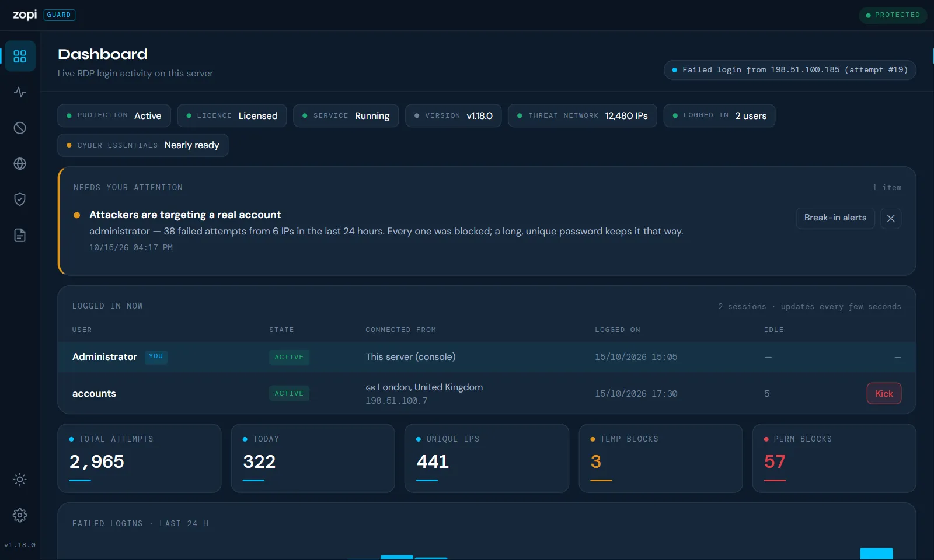Click the Temp Blocks 3 card
The width and height of the screenshot is (934, 560).
(661, 458)
